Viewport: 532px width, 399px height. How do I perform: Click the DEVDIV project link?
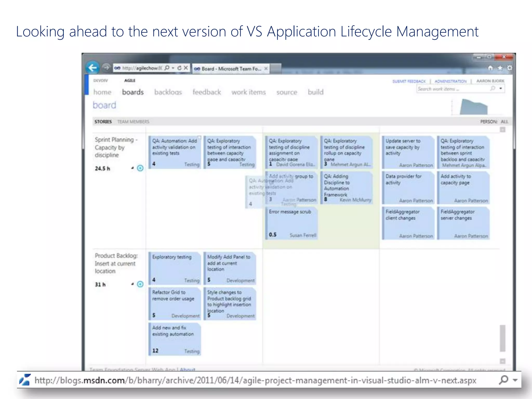tap(101, 81)
